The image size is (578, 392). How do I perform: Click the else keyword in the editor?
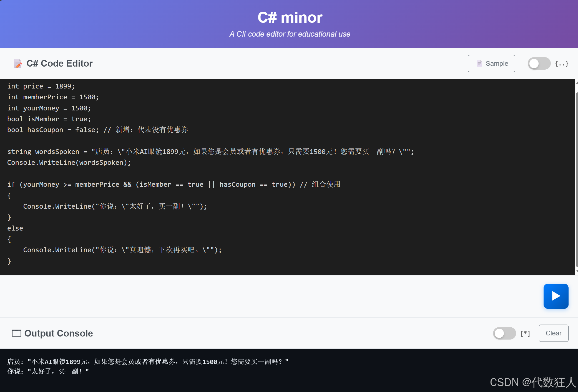[x=15, y=228]
